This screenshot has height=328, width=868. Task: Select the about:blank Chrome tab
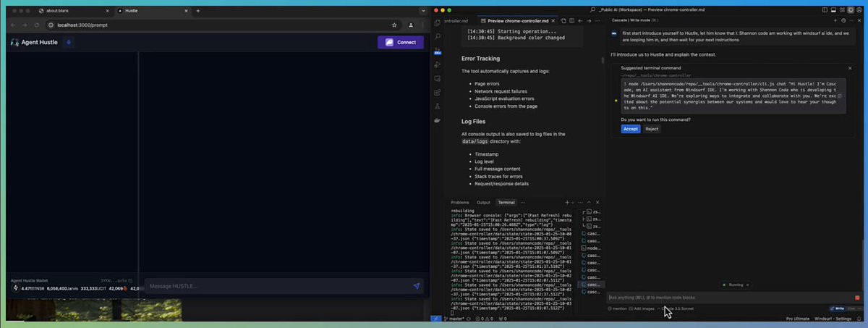click(75, 11)
